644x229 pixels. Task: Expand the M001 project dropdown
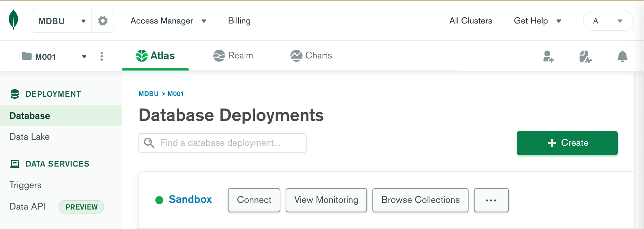84,56
